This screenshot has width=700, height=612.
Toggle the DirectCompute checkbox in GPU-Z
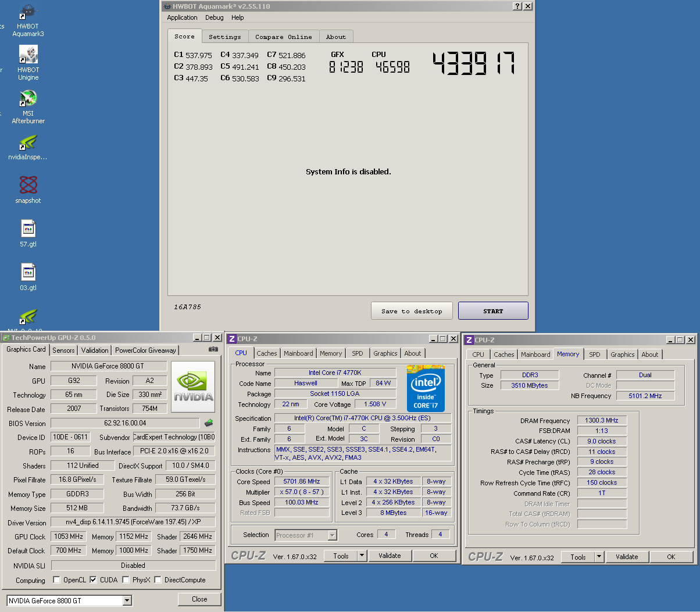tap(158, 579)
